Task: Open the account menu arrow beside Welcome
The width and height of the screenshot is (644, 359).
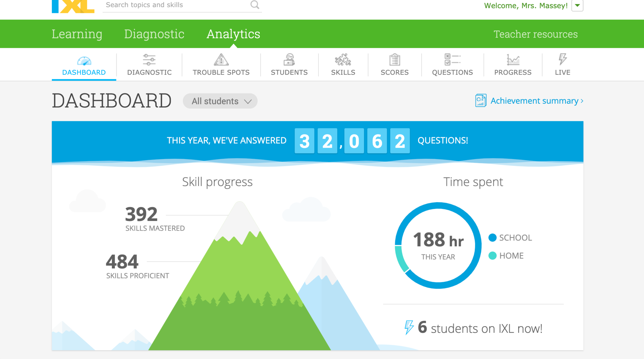Action: tap(577, 5)
